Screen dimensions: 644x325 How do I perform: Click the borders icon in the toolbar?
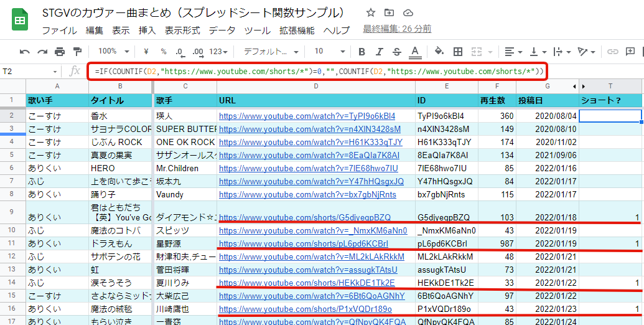click(458, 52)
